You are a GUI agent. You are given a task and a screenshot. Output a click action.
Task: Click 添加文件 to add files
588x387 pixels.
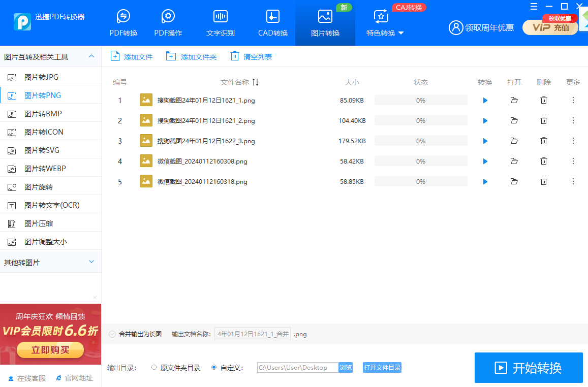[x=132, y=56]
